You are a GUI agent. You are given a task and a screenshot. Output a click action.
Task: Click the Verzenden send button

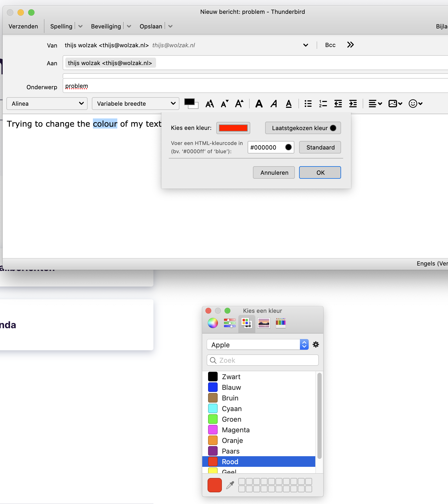tap(23, 26)
